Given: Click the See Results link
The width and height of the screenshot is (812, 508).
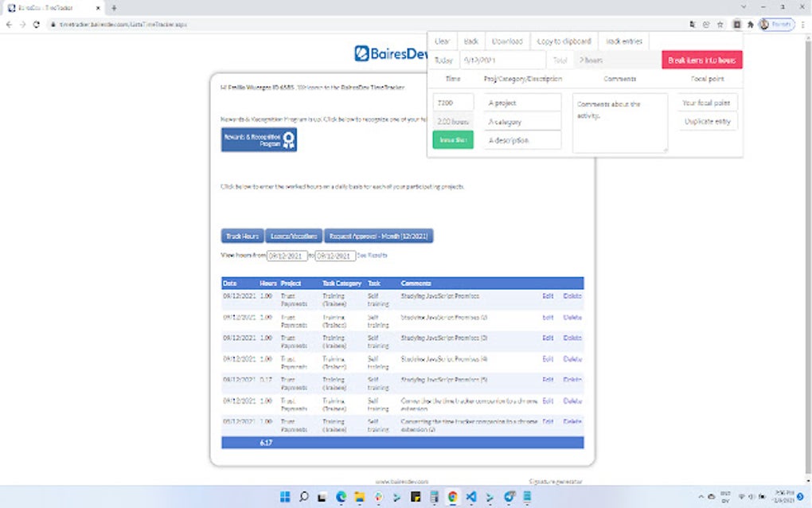Looking at the screenshot, I should (371, 255).
